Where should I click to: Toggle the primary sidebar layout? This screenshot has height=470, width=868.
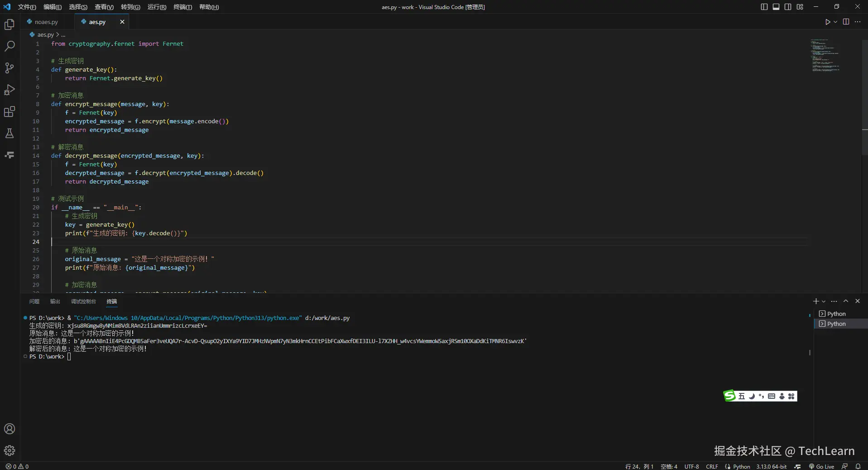764,7
